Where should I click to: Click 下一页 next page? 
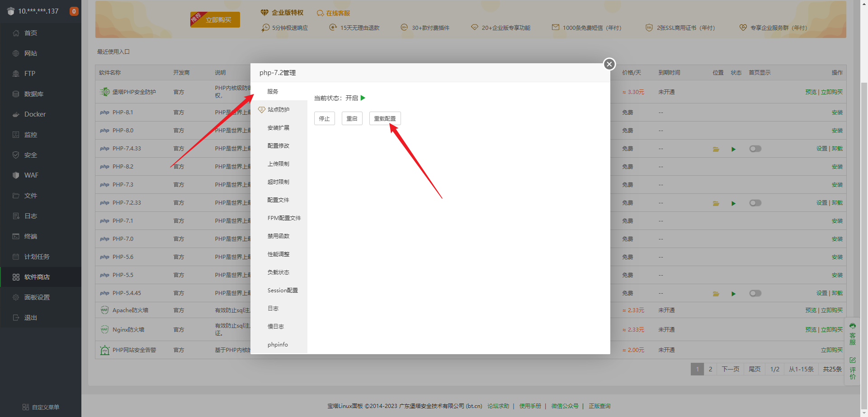point(731,369)
